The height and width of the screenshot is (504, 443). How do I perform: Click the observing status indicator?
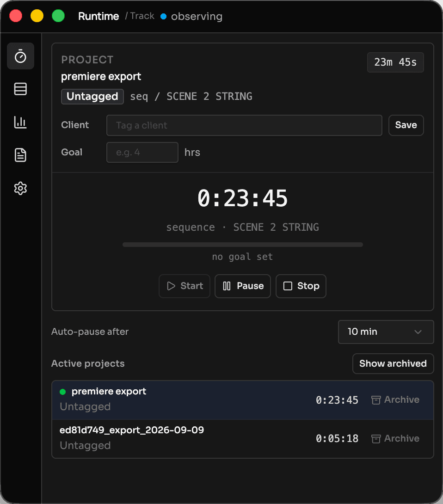[x=191, y=16]
